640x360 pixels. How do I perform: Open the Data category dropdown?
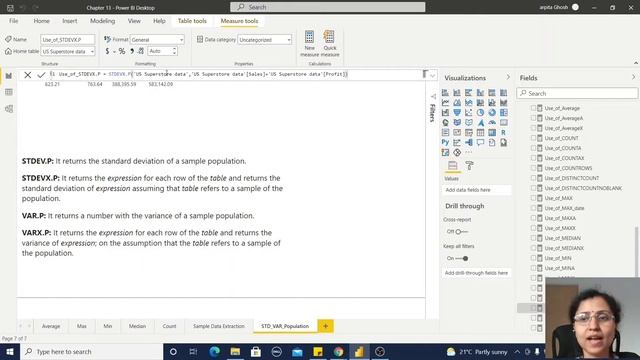(x=264, y=40)
